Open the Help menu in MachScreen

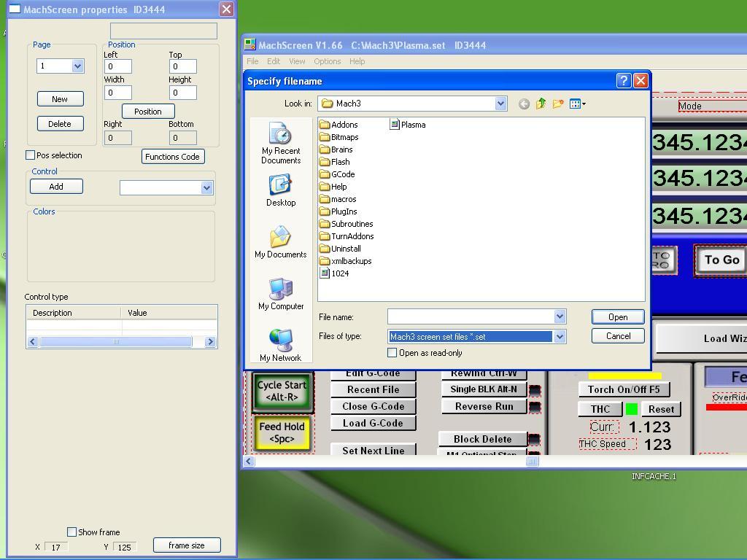(x=357, y=61)
